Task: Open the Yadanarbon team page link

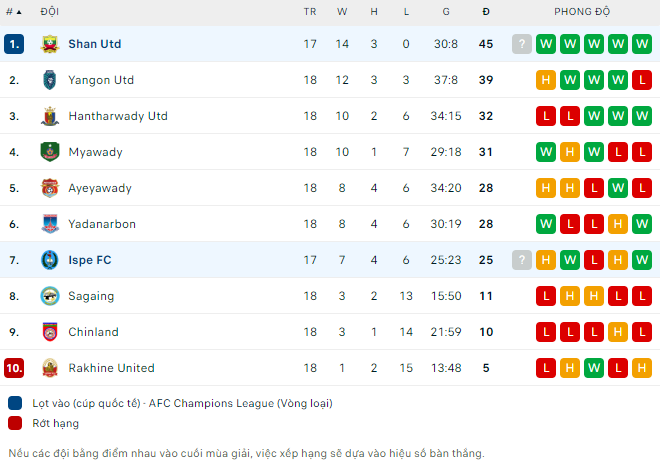Action: pos(102,224)
